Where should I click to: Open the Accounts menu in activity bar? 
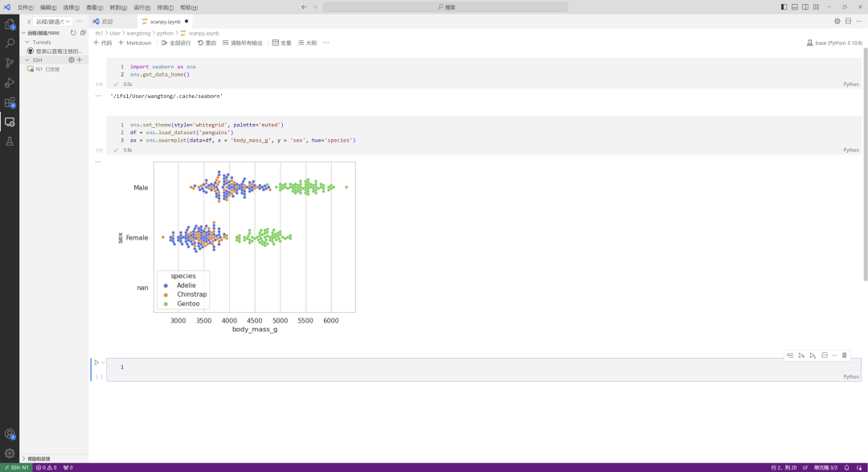click(x=10, y=434)
